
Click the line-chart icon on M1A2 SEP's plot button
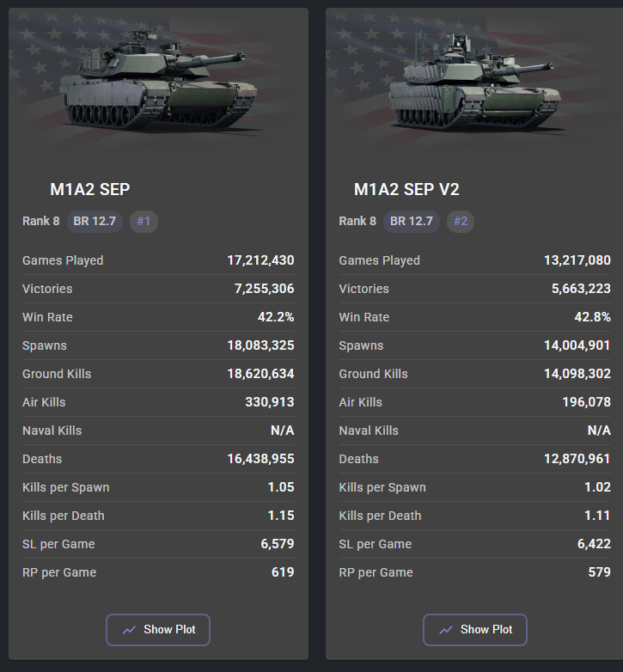130,630
